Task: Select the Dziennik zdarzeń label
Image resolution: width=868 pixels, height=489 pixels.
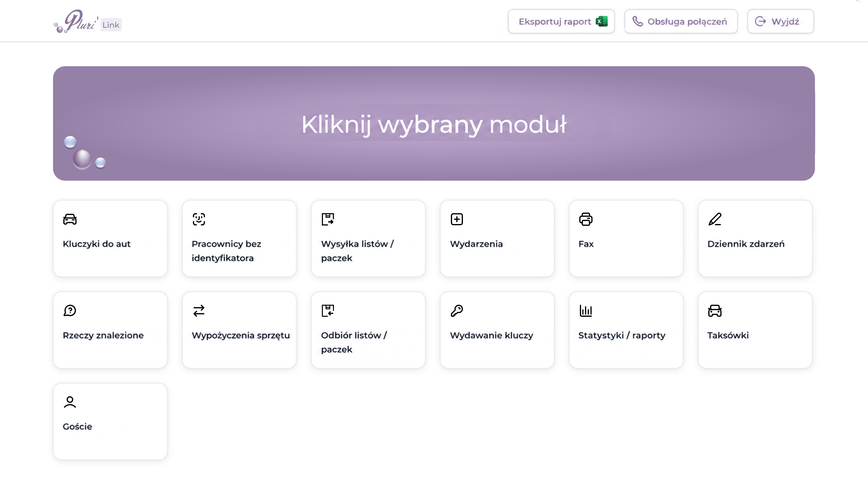Action: point(746,244)
